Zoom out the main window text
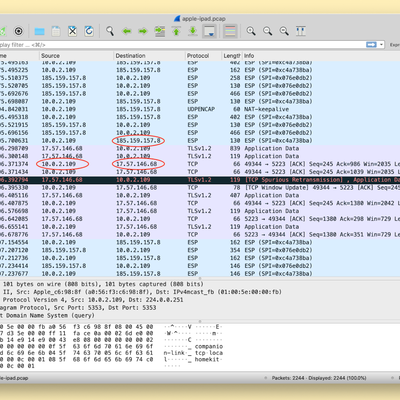The height and width of the screenshot is (400, 400). click(x=268, y=31)
